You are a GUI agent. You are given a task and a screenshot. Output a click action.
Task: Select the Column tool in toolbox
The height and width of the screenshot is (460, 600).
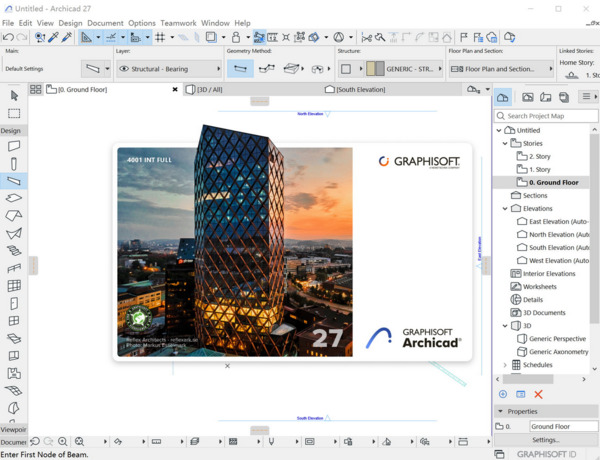tap(14, 163)
